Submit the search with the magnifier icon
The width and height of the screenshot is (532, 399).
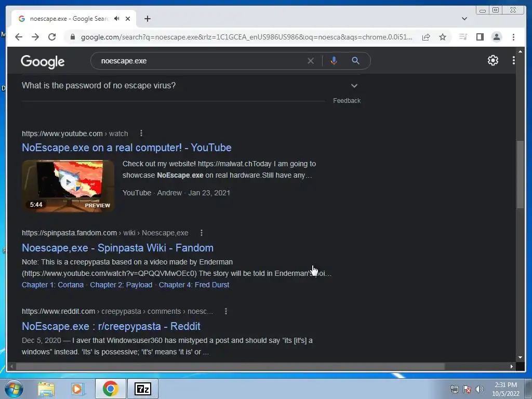[x=355, y=61]
